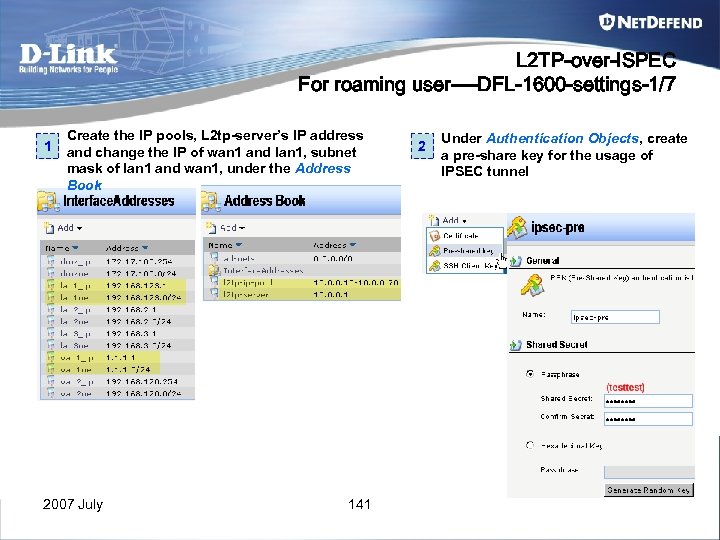Click the InterfaceAddresses folder icon in Address Book list
Image resolution: width=720 pixels, height=540 pixels.
(214, 270)
